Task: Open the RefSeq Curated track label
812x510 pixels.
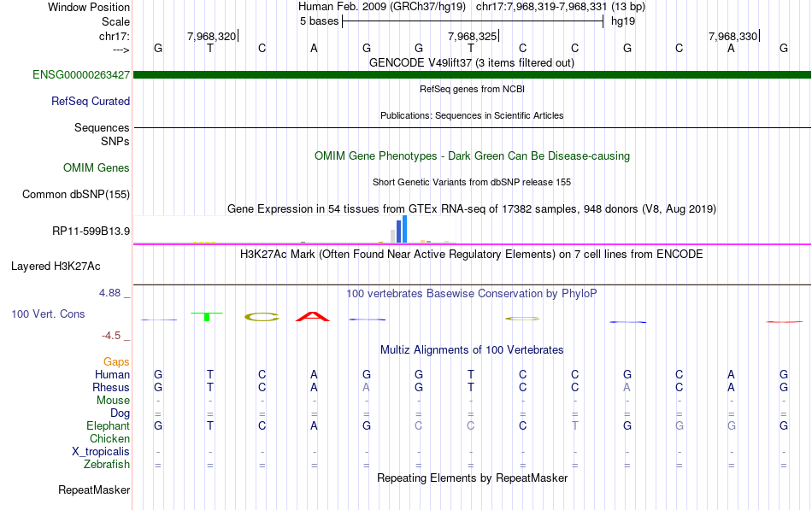Action: pos(90,102)
